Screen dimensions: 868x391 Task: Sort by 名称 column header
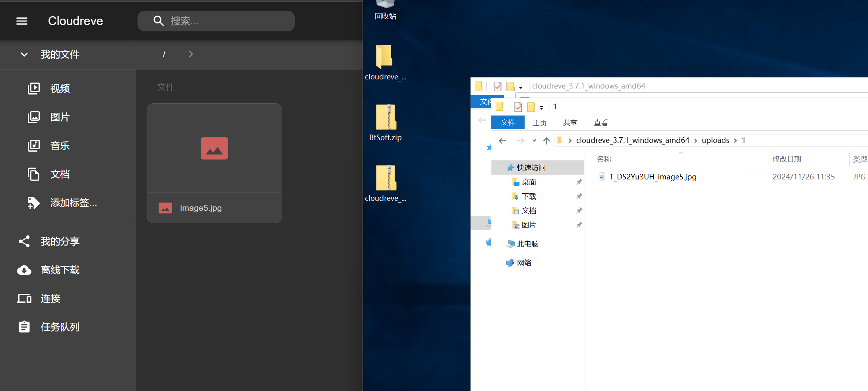click(604, 159)
